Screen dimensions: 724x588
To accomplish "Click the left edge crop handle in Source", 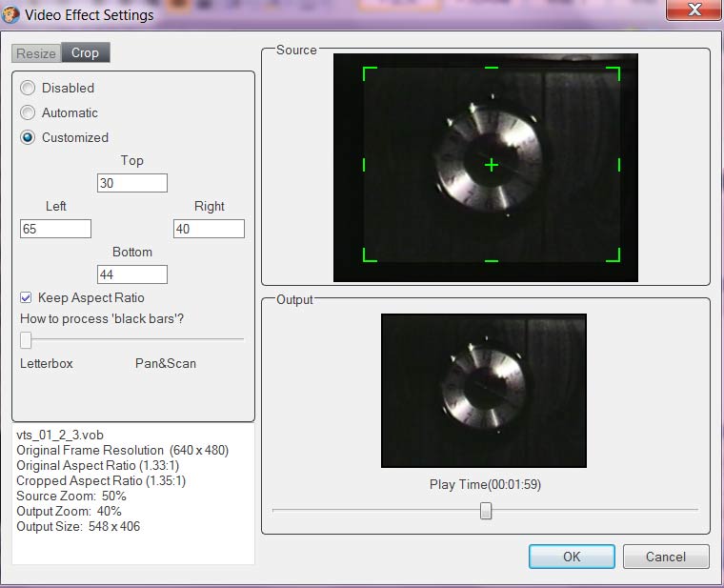I will coord(364,165).
